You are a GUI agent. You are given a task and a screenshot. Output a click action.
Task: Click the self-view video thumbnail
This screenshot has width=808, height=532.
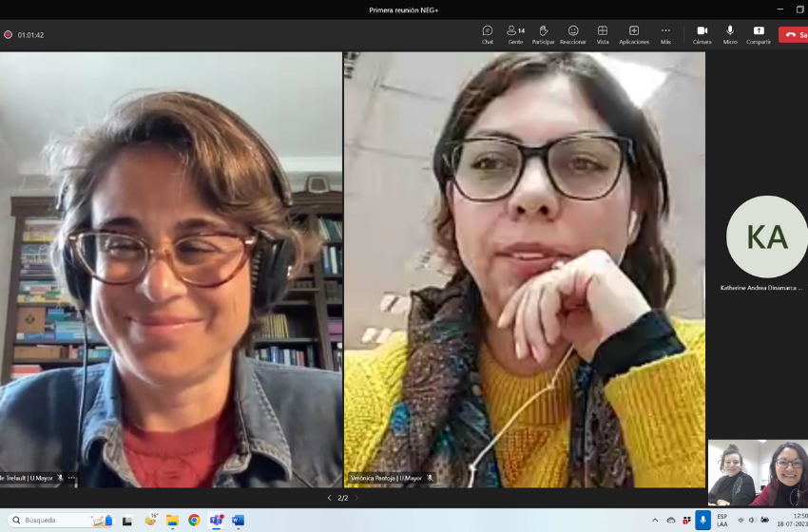pos(758,472)
